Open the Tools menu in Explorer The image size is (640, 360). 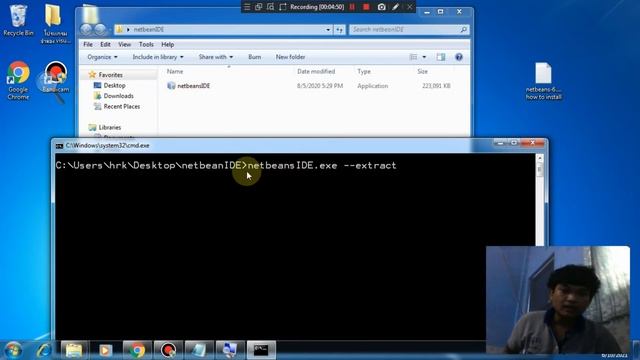pos(146,44)
